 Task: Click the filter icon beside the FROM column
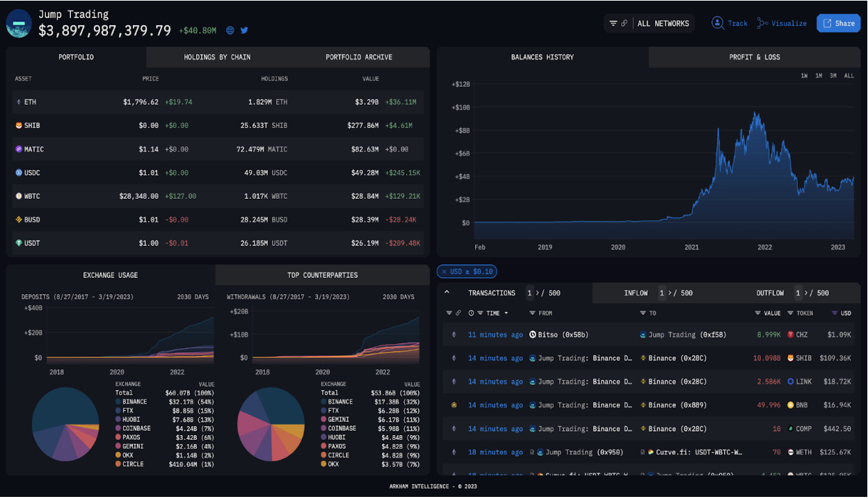[x=532, y=313]
